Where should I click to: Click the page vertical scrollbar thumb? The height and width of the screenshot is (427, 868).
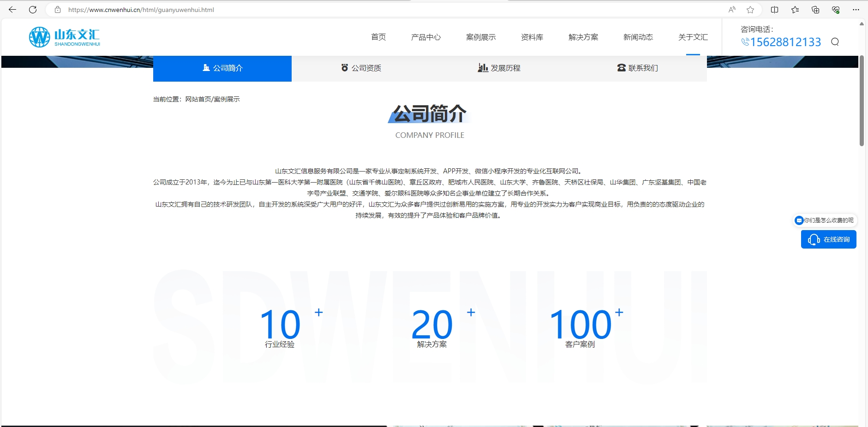click(862, 101)
